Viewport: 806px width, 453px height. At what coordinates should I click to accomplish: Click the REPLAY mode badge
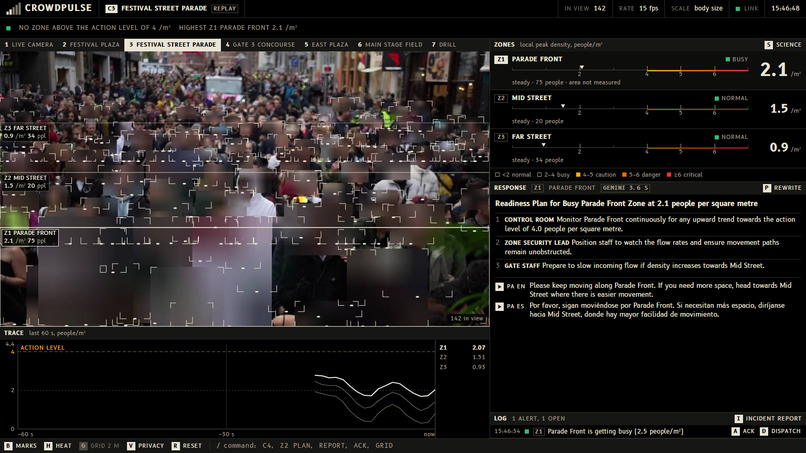click(225, 9)
